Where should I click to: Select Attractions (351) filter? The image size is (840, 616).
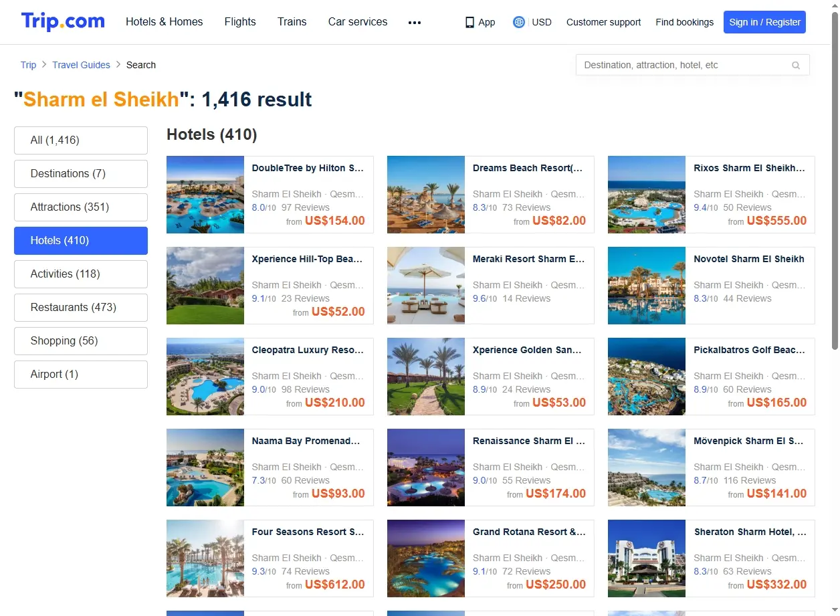[81, 207]
